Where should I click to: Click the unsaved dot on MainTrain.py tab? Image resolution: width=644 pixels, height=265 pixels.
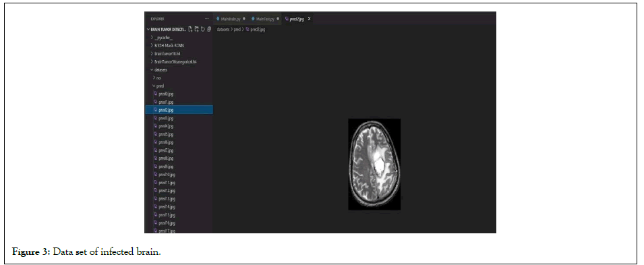(244, 19)
